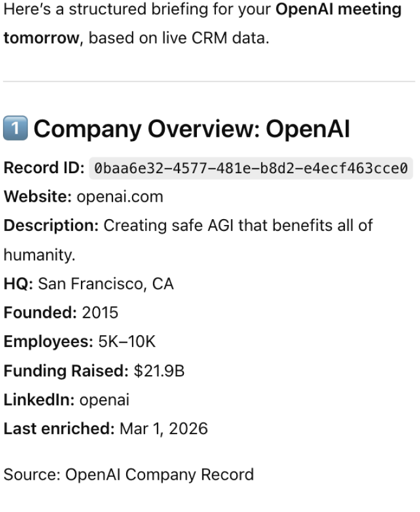This screenshot has height=512, width=420.
Task: Click the San Francisco, CA headquarters value
Action: coord(106,284)
